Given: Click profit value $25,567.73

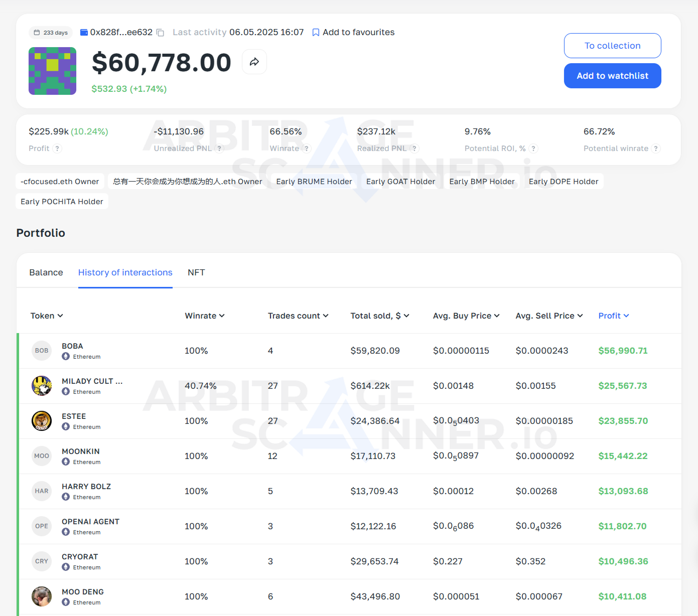Looking at the screenshot, I should point(623,386).
